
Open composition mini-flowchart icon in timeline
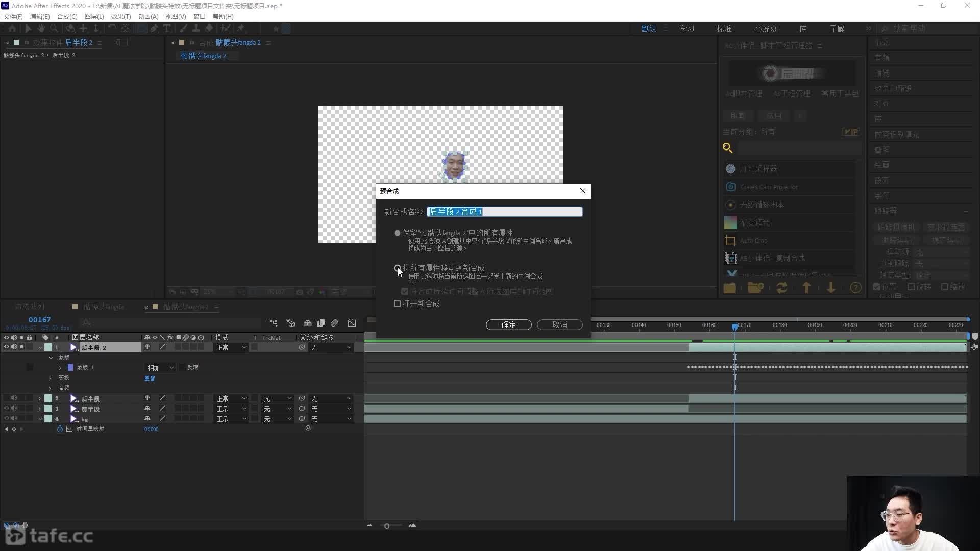273,323
